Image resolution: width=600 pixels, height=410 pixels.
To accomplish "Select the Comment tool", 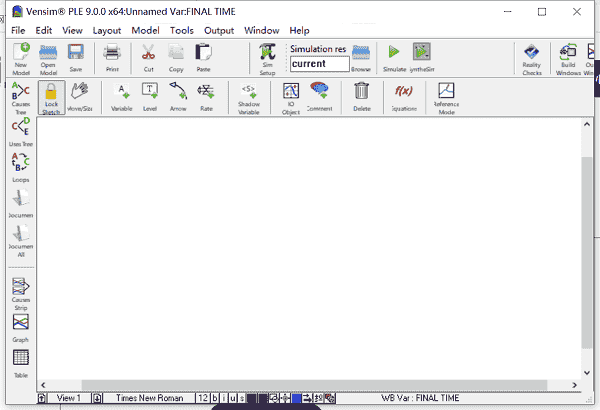I will pyautogui.click(x=320, y=96).
